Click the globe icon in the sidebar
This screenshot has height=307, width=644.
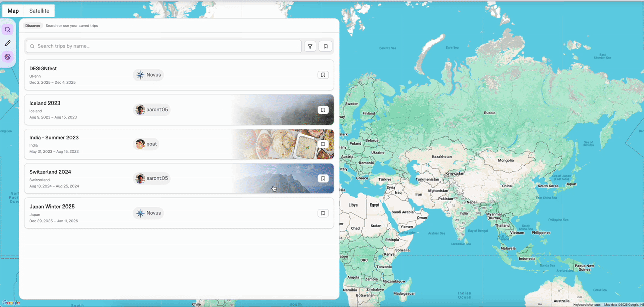point(8,57)
